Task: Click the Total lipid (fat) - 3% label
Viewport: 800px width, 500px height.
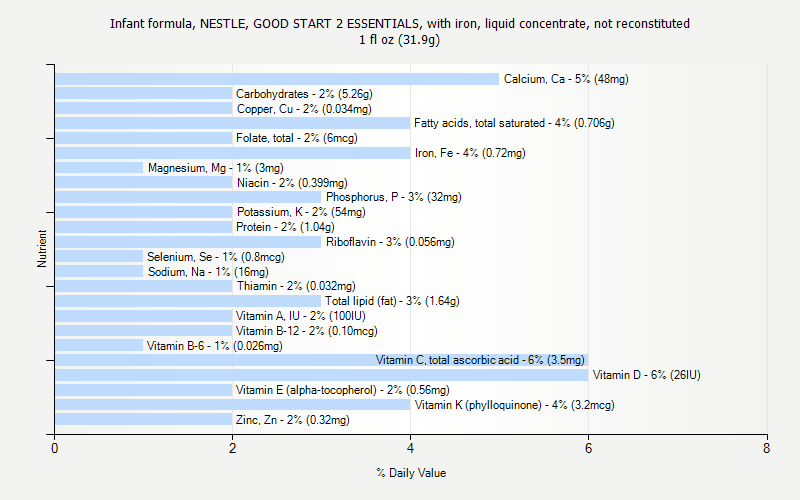Action: (x=392, y=301)
